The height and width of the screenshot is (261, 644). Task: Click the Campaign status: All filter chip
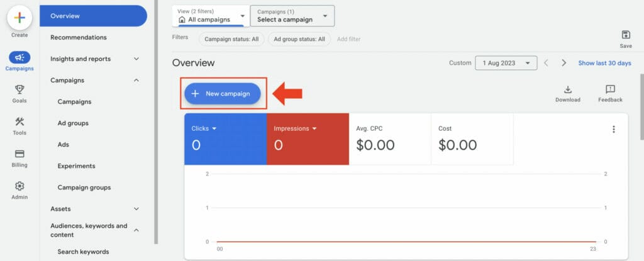point(231,39)
